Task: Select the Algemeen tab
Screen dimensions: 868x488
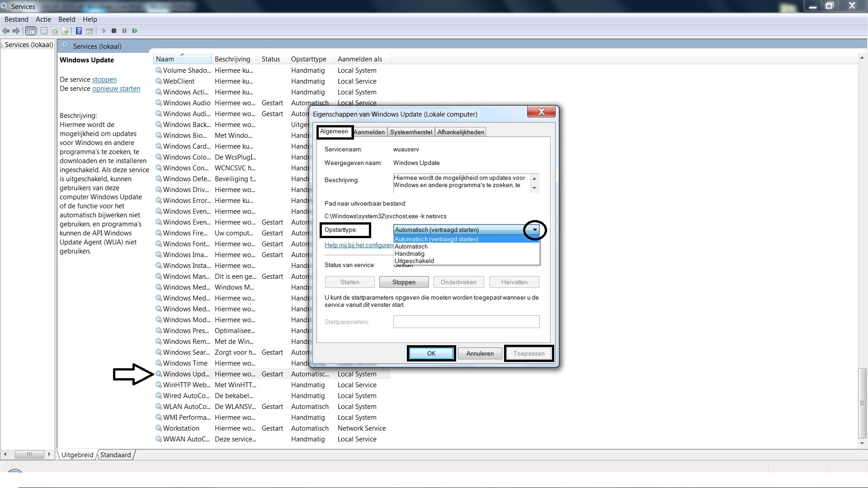Action: coord(334,131)
